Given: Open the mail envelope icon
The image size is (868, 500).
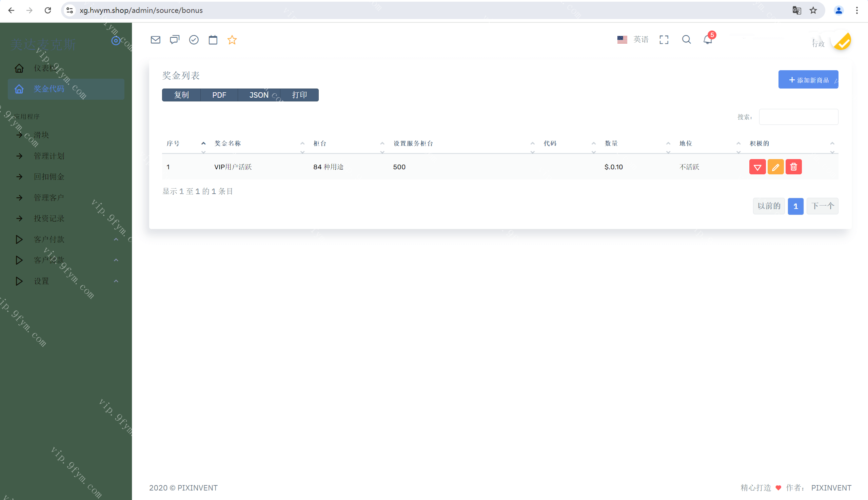Looking at the screenshot, I should (156, 40).
